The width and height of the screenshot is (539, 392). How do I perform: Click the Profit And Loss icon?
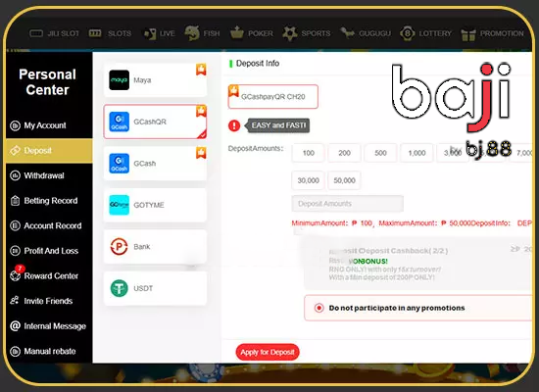pyautogui.click(x=15, y=251)
